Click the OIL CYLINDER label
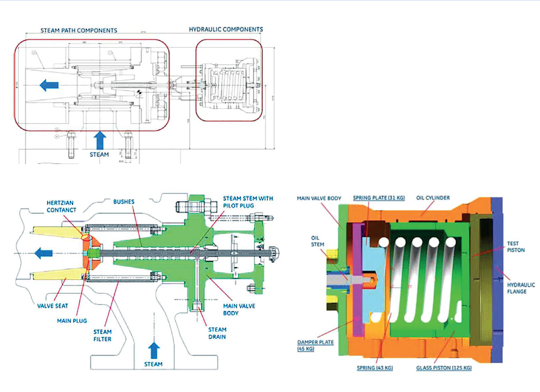Image resolution: width=540 pixels, height=392 pixels. (x=433, y=198)
